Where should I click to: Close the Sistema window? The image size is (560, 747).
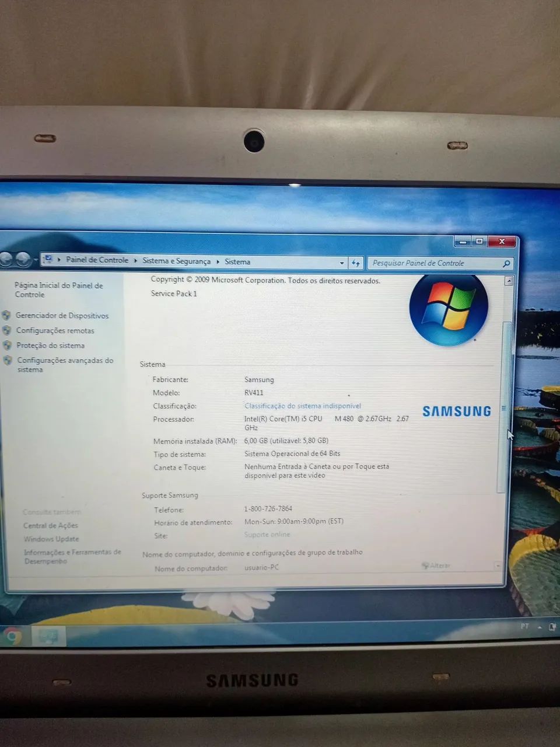(x=501, y=242)
